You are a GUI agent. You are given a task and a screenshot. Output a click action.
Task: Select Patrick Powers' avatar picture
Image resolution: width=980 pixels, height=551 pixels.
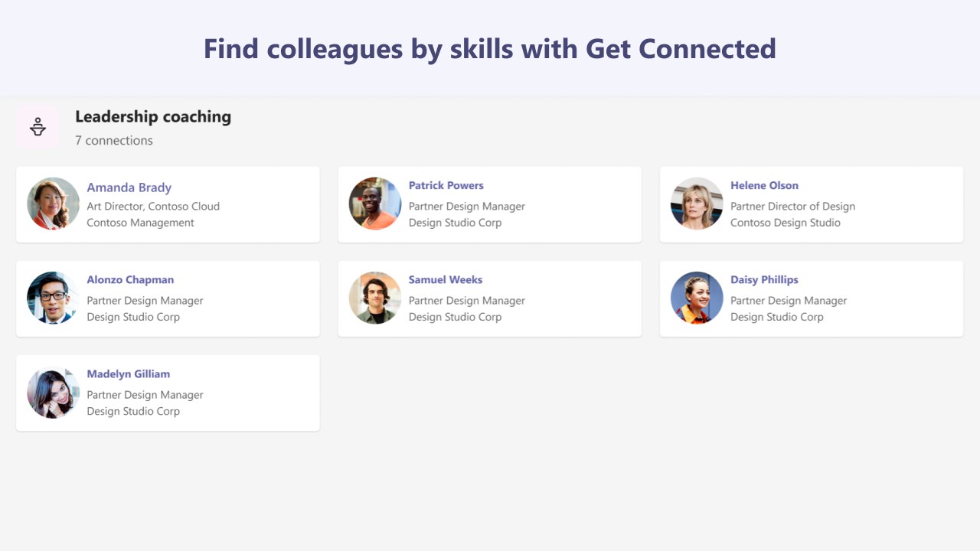tap(375, 204)
